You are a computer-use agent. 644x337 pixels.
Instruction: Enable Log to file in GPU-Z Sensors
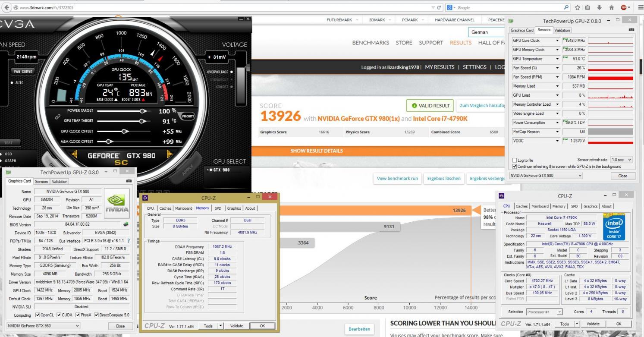pos(514,160)
